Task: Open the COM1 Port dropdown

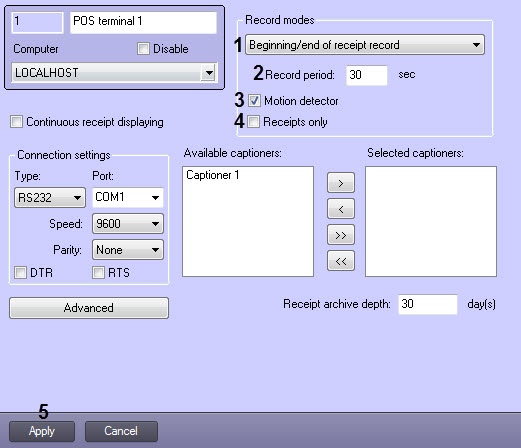Action: (128, 197)
